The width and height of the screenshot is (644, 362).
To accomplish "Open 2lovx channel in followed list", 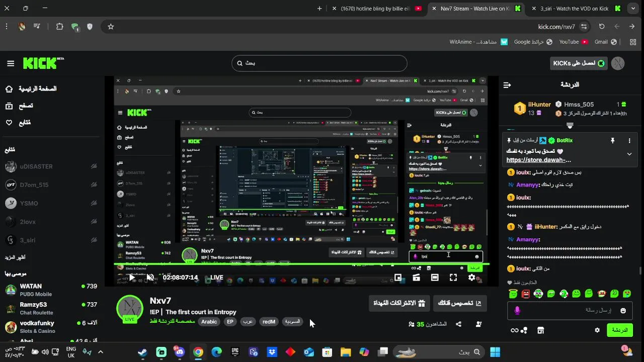I will pyautogui.click(x=50, y=222).
